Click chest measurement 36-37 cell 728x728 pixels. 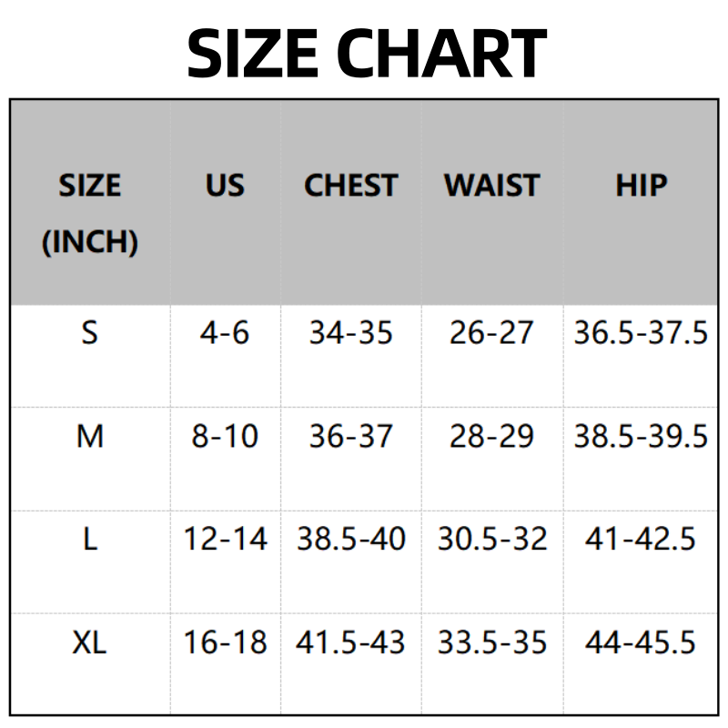[350, 437]
